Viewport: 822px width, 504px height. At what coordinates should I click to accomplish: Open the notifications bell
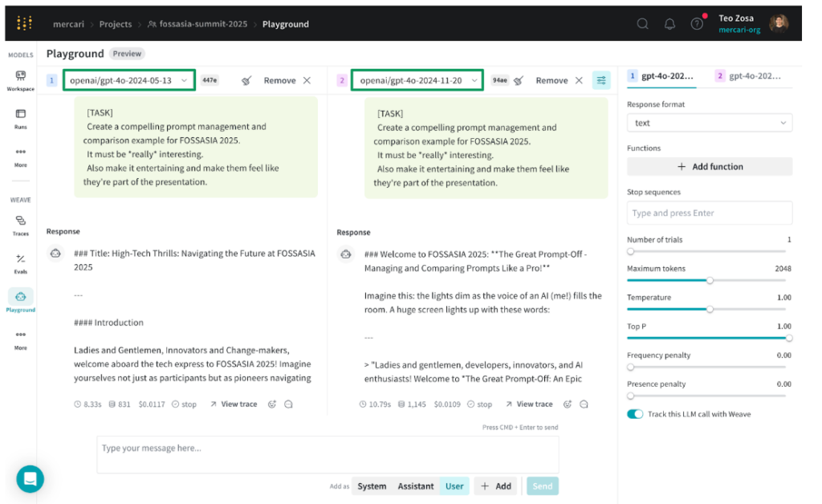[x=669, y=23]
